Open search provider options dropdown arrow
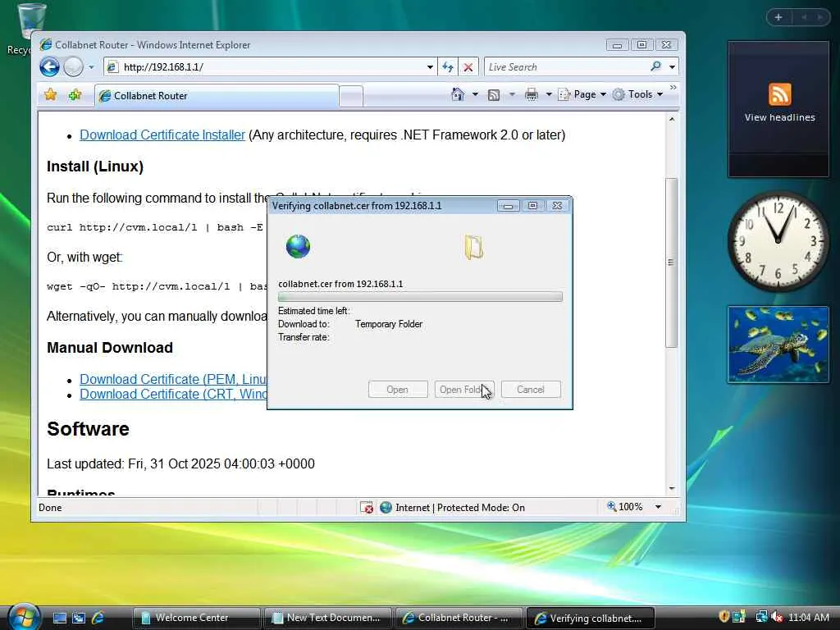Screen dimensions: 840x630 672,67
